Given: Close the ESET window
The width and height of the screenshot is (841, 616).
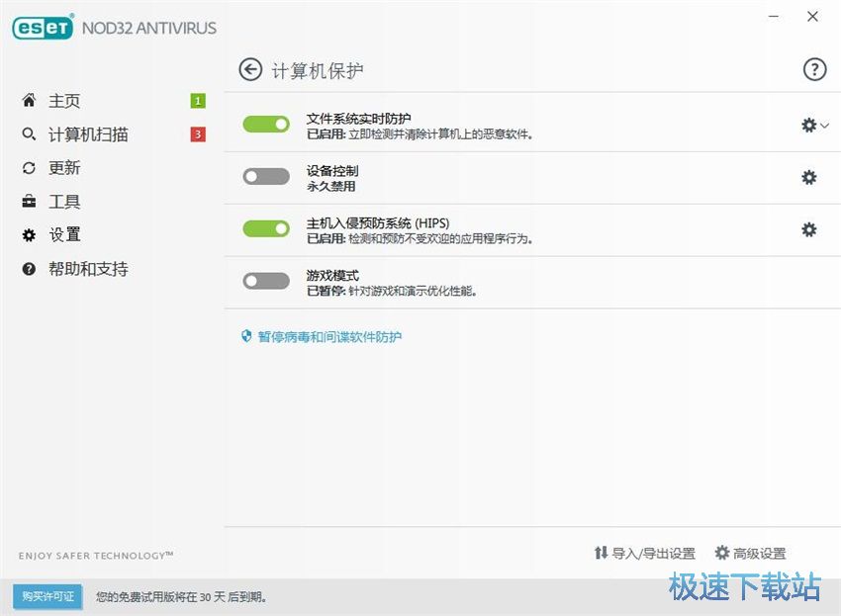Looking at the screenshot, I should point(812,17).
